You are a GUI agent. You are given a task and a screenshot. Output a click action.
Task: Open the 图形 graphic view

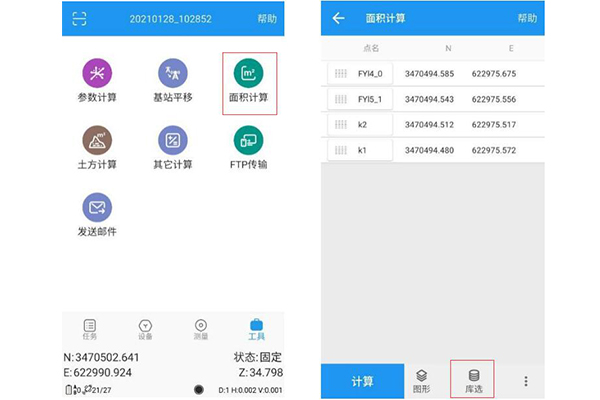click(x=422, y=380)
